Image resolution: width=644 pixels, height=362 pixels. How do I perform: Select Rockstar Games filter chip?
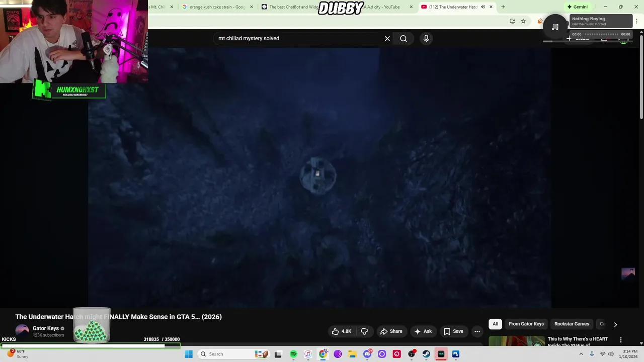(x=572, y=324)
